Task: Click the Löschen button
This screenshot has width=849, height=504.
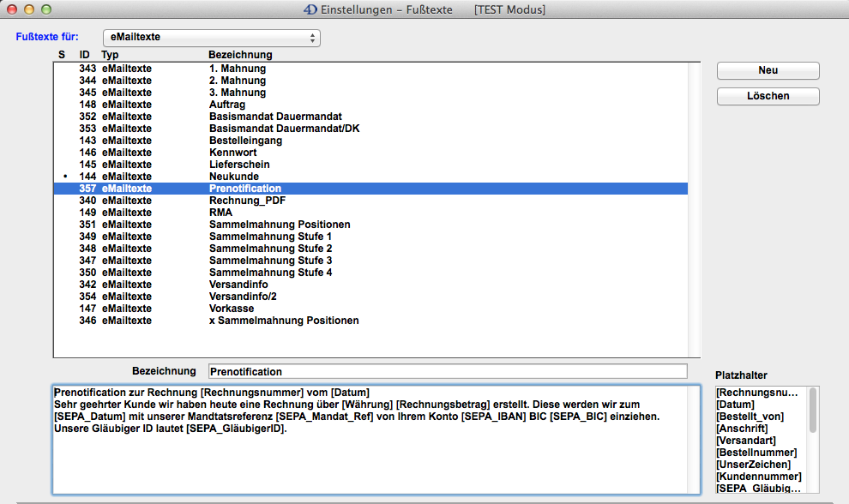Action: (x=768, y=96)
